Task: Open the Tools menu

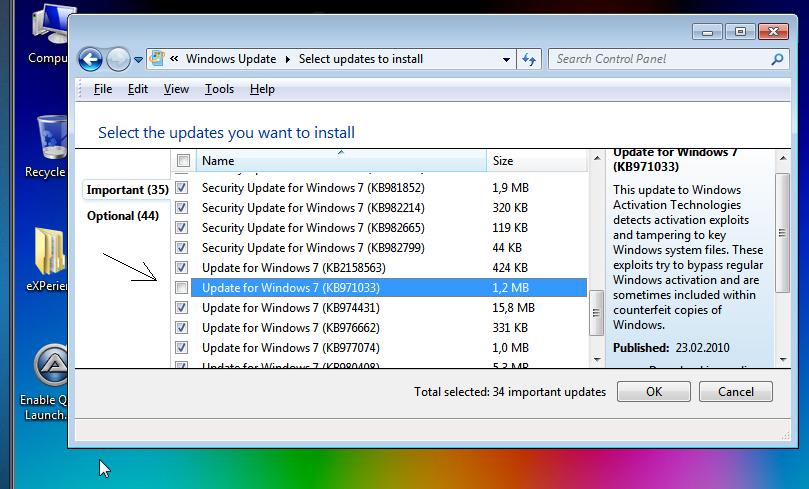Action: [x=219, y=89]
